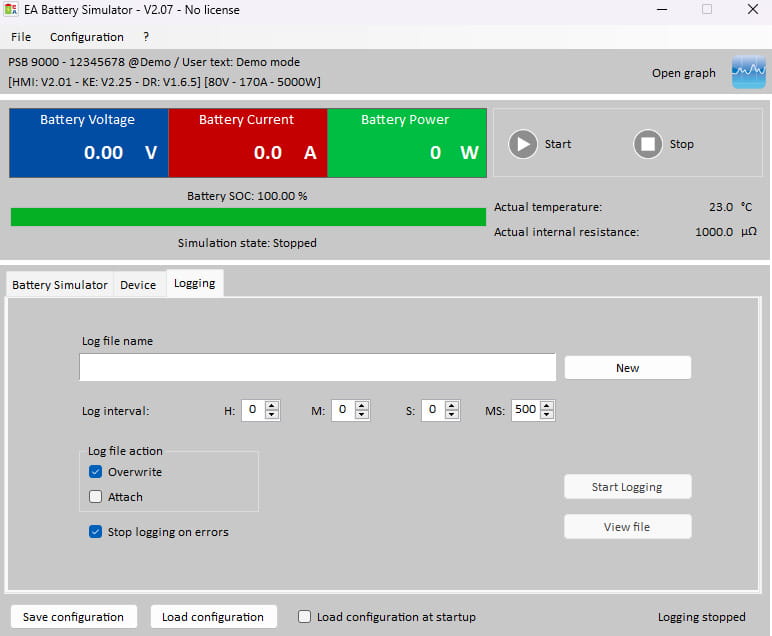Viewport: 772px width, 636px height.
Task: Enable the Attach log file option
Action: (x=96, y=496)
